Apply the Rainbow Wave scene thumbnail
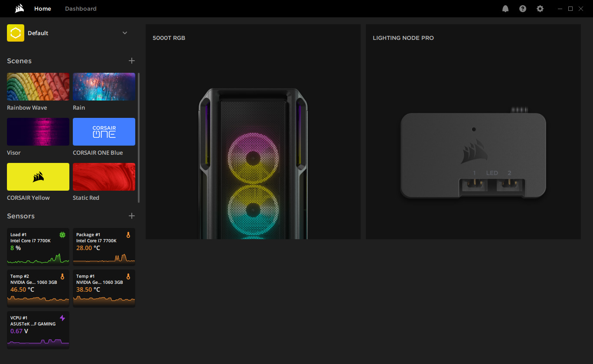Viewport: 593px width, 364px height. (38, 87)
